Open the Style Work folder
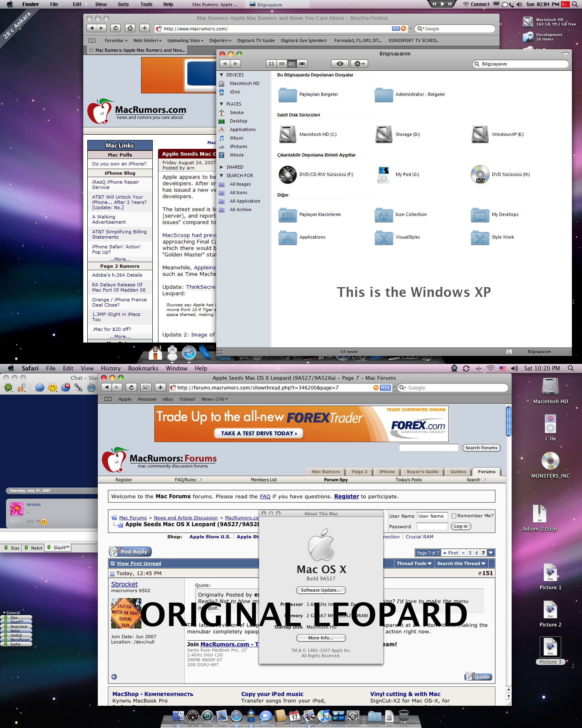The height and width of the screenshot is (728, 582). point(480,237)
